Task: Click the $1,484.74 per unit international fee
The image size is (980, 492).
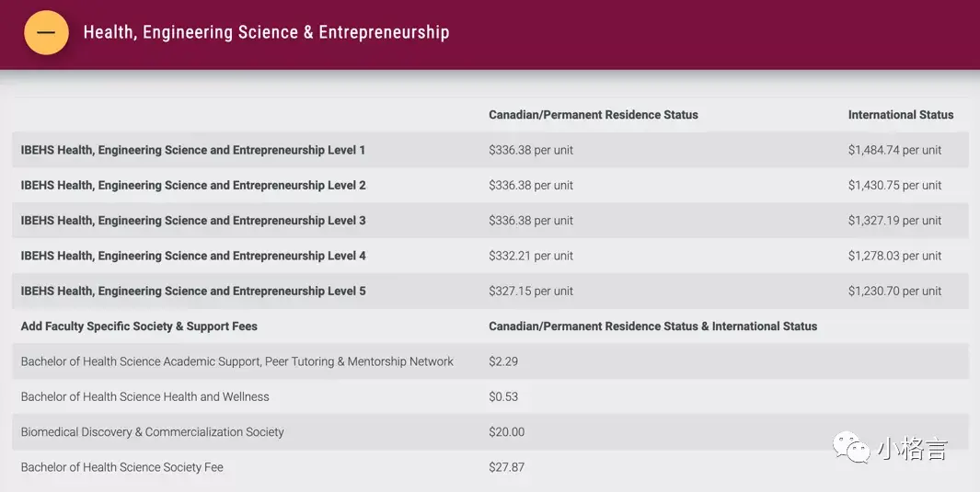Action: click(x=894, y=150)
